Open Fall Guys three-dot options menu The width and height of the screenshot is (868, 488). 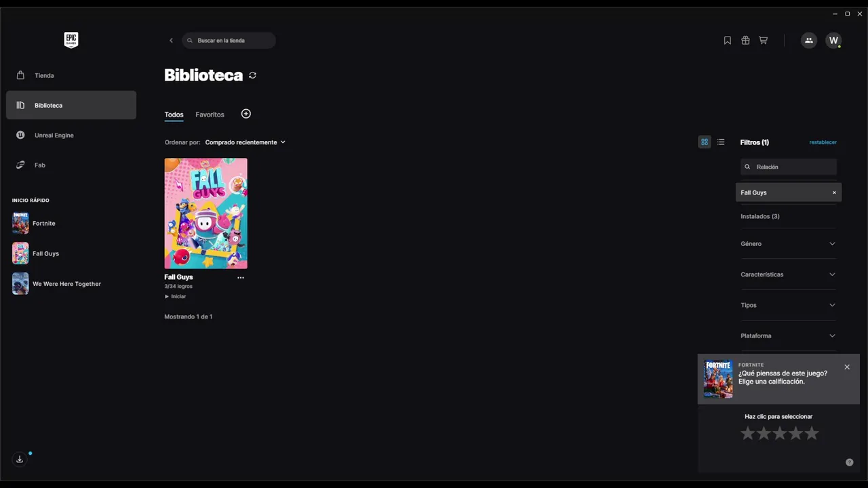coord(241,277)
